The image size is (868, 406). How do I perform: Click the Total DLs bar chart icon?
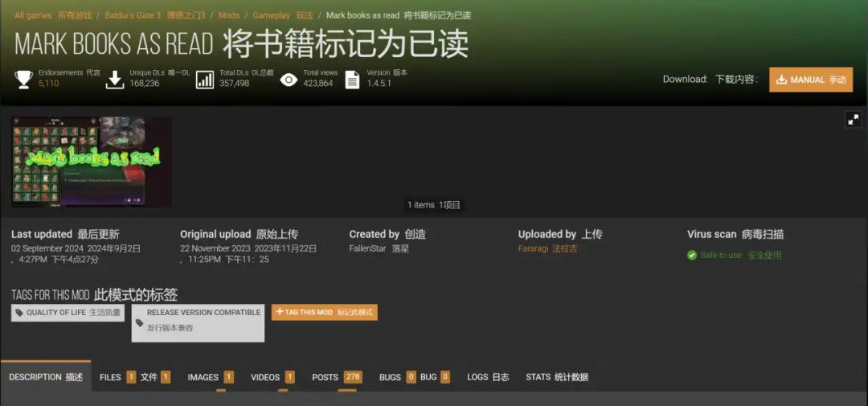point(205,80)
